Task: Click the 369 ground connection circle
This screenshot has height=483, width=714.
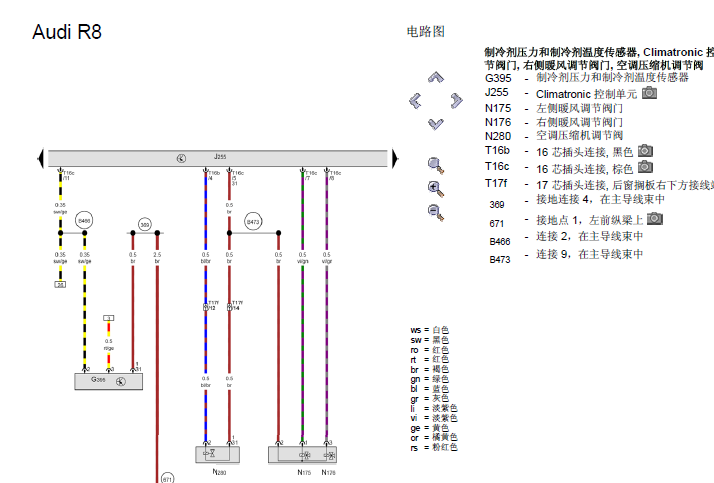Action: [144, 224]
